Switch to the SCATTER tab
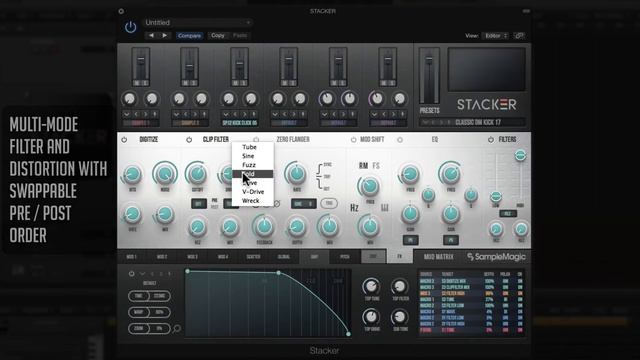The height and width of the screenshot is (360, 640). pos(253,257)
